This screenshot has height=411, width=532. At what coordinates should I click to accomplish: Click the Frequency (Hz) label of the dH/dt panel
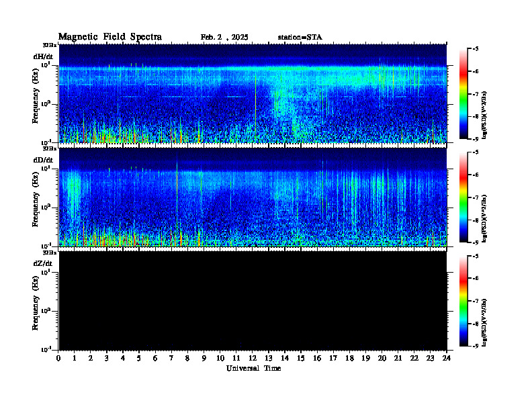tap(36, 97)
